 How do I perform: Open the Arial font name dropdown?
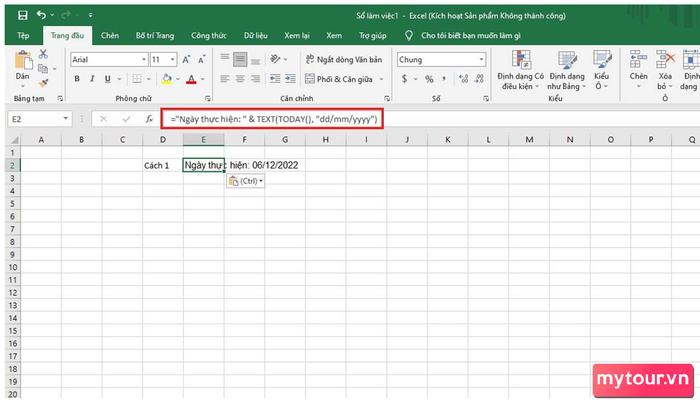coord(144,59)
